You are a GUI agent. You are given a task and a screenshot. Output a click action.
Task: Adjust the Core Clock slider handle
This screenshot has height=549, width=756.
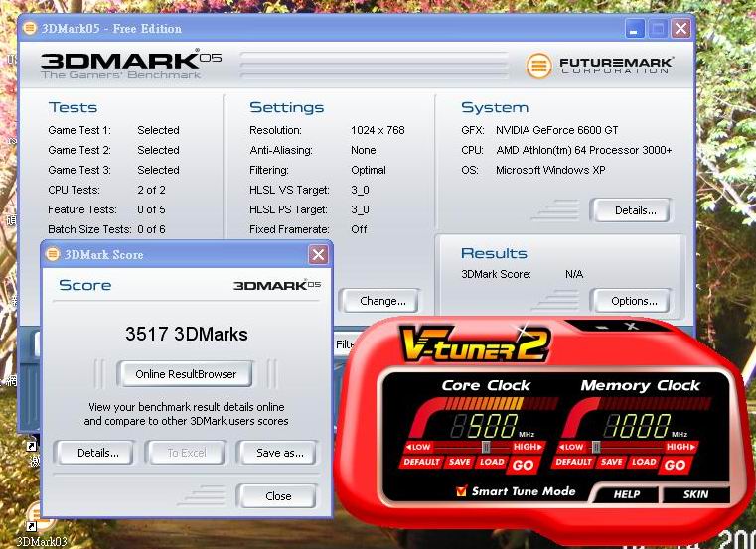tap(486, 447)
